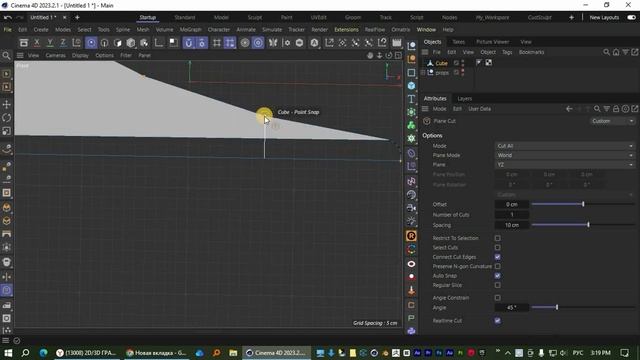This screenshot has height=360, width=640.
Task: Toggle the Y axis lock icon
Action: [x=50, y=42]
